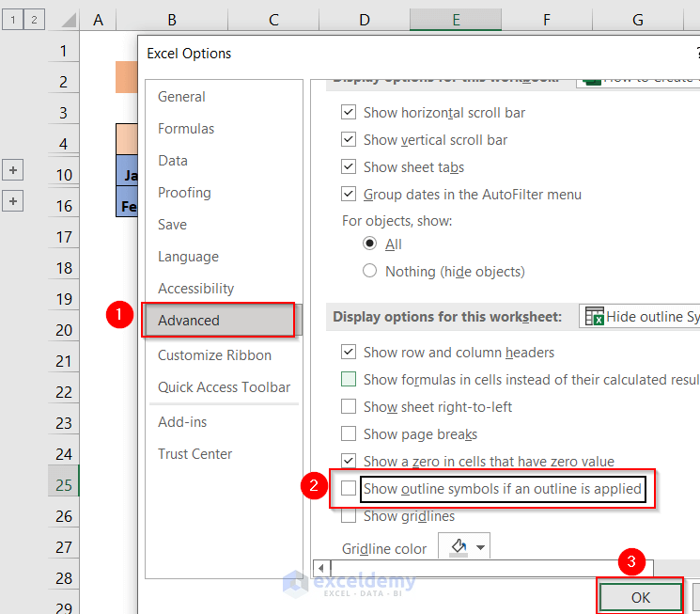The image size is (700, 614).
Task: Select column F header
Action: (547, 20)
